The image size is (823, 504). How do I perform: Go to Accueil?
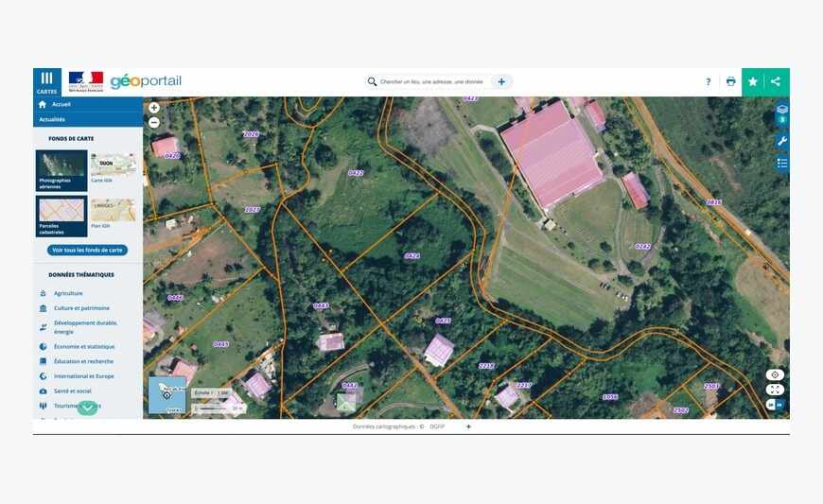pos(61,104)
